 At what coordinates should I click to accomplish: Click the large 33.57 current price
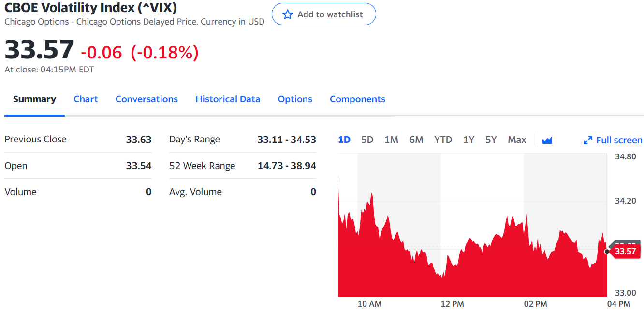click(39, 50)
